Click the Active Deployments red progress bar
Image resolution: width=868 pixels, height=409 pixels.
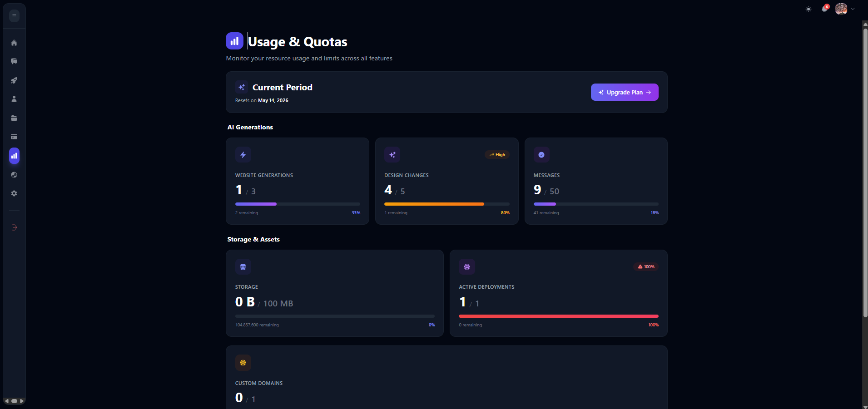click(x=558, y=316)
